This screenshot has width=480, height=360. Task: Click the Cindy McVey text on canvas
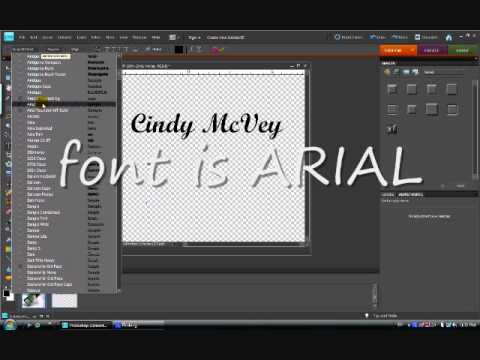(x=206, y=125)
